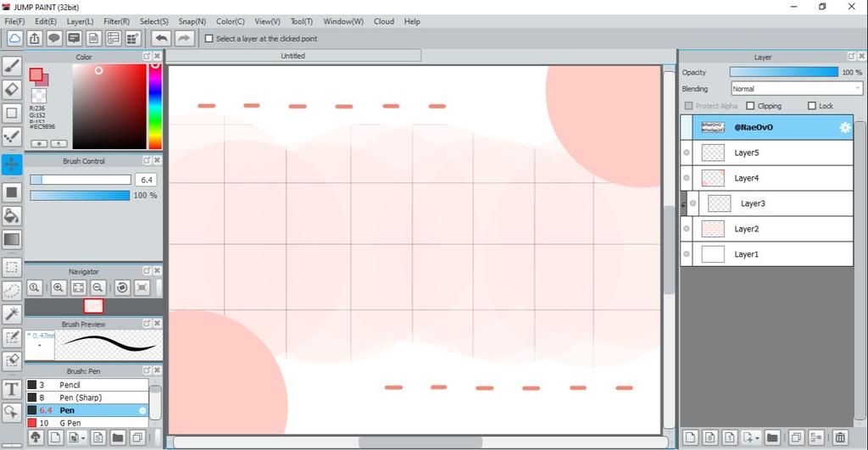Open the Snap(N) menu
868x450 pixels.
click(x=192, y=21)
